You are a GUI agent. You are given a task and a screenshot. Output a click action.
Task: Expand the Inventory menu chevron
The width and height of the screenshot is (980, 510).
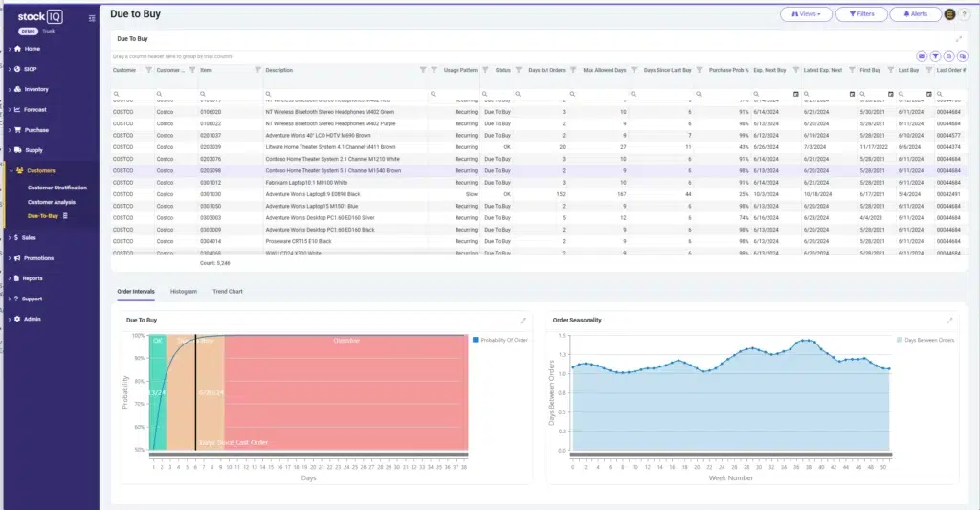(10, 89)
